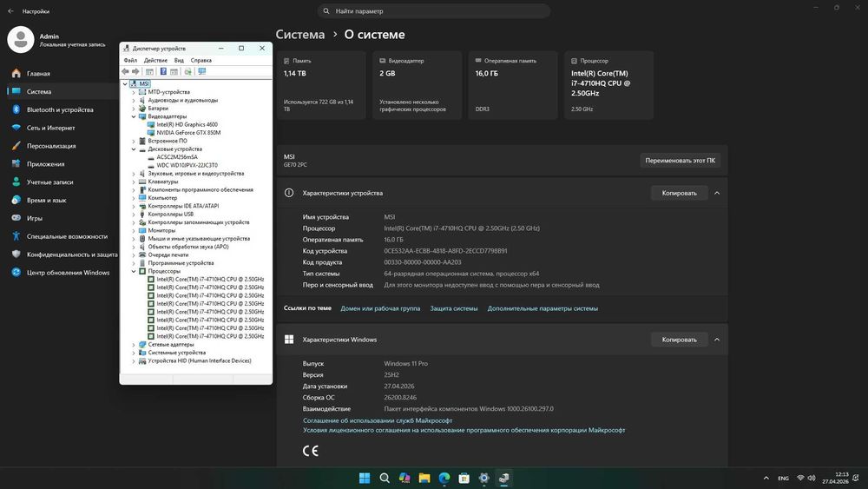The height and width of the screenshot is (489, 868).
Task: Open Сеть и Интернет settings section
Action: click(x=50, y=128)
